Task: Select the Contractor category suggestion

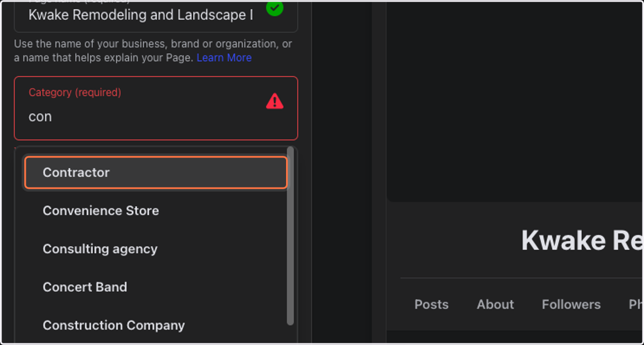Action: pyautogui.click(x=156, y=172)
